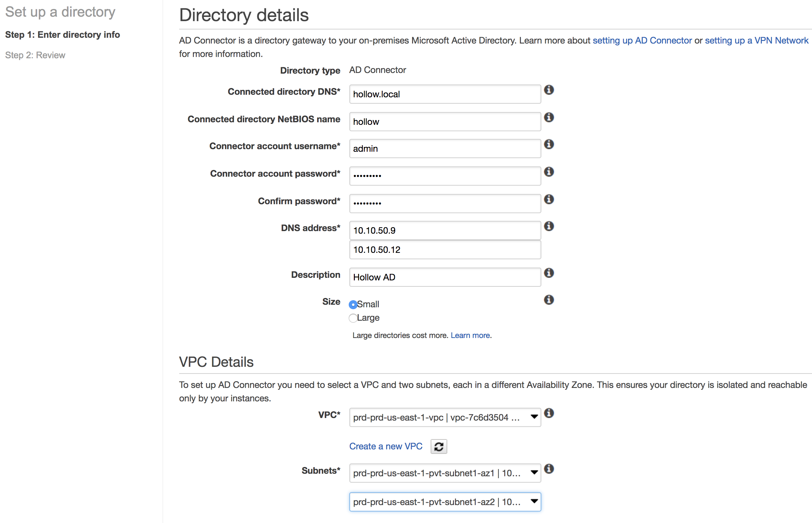The height and width of the screenshot is (523, 812).
Task: Click the second DNS address field 10.10.50.12
Action: [x=445, y=250]
